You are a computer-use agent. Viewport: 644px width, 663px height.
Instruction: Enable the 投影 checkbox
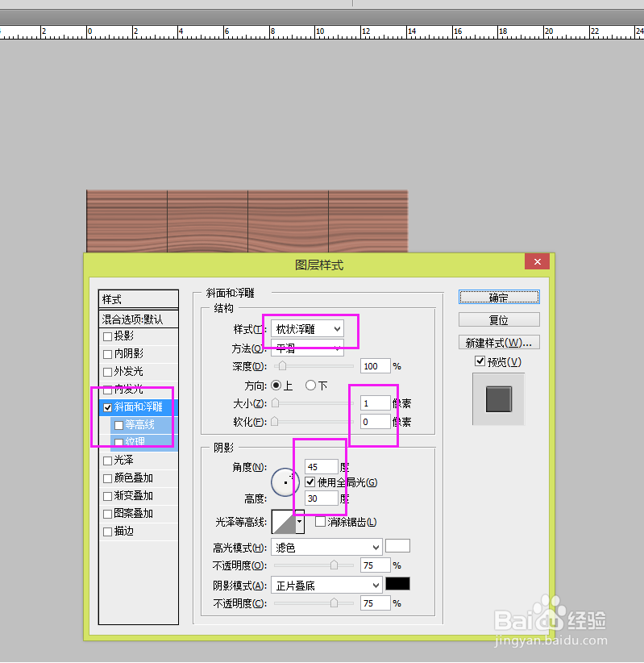[108, 336]
